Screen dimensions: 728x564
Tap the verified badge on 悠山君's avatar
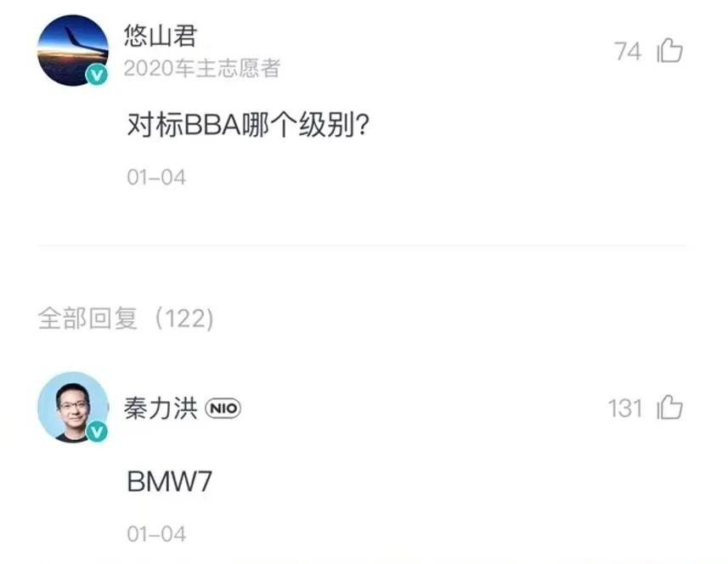[x=97, y=76]
